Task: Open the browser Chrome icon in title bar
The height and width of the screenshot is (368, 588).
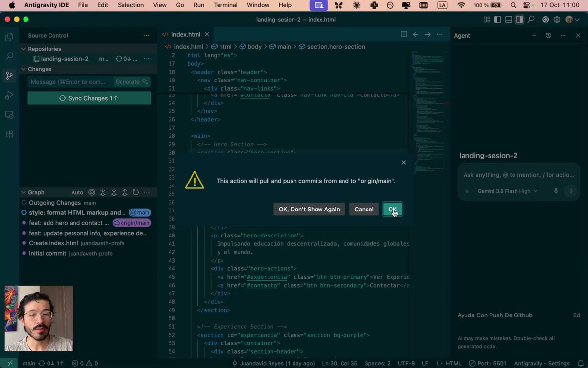Action: coord(545,20)
